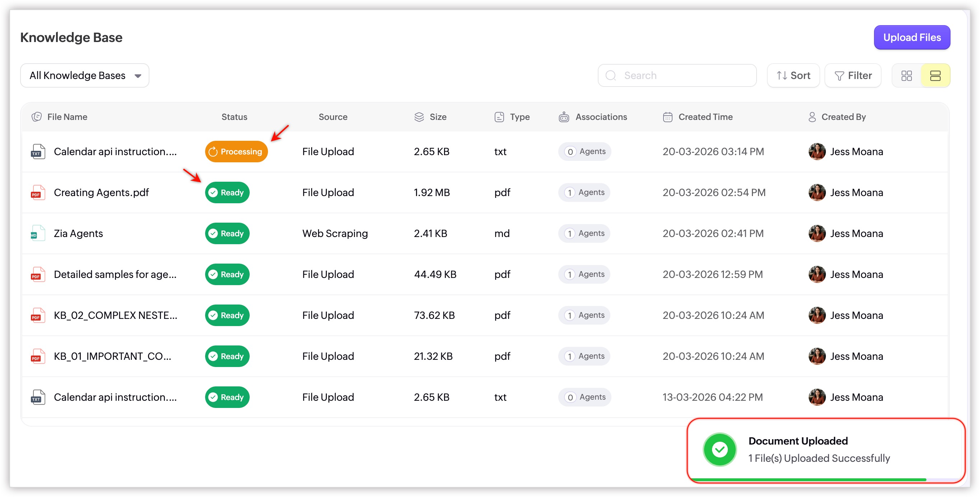Click the Size column header
This screenshot has height=497, width=980.
pyautogui.click(x=438, y=117)
